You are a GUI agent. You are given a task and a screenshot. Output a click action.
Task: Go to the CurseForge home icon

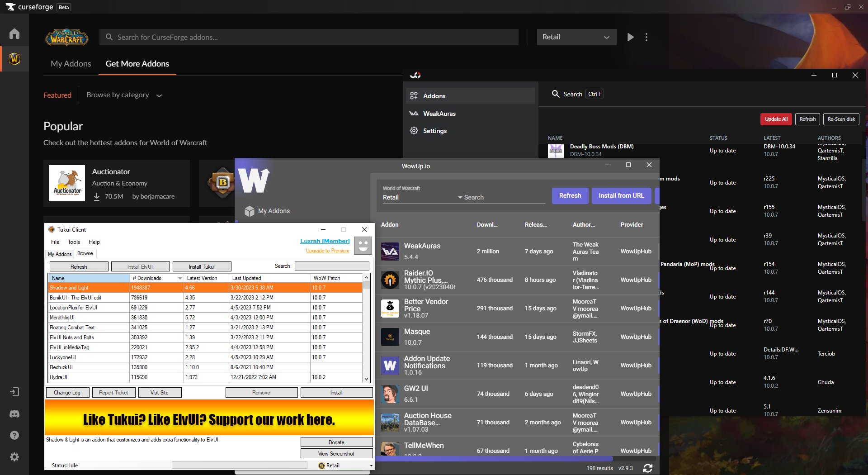[14, 34]
